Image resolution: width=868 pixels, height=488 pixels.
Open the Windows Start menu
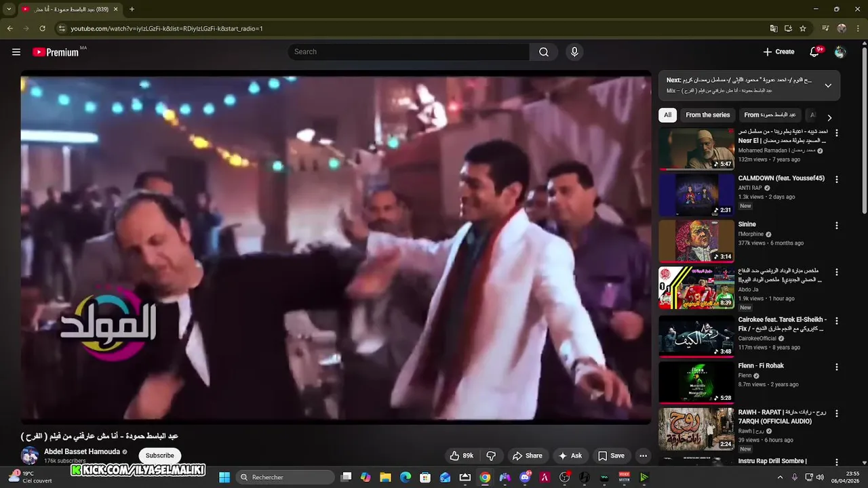[x=224, y=477]
